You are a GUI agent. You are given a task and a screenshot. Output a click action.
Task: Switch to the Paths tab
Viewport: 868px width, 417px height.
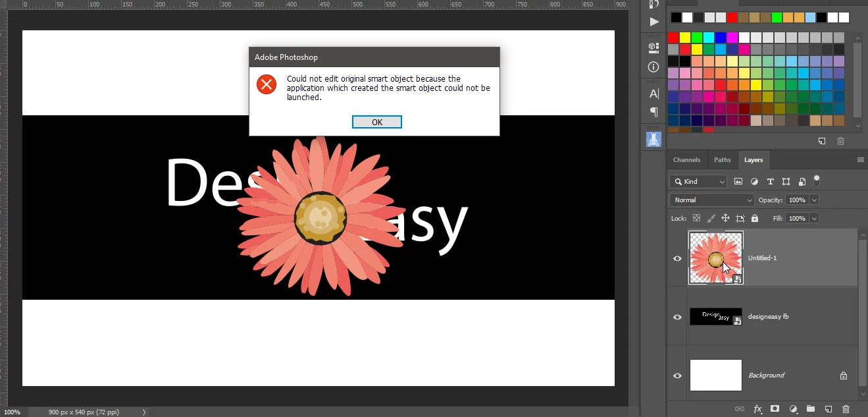pos(722,159)
